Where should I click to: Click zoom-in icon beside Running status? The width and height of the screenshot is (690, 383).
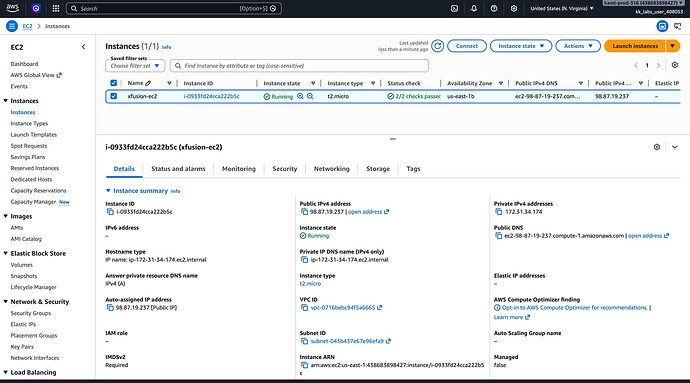click(300, 96)
